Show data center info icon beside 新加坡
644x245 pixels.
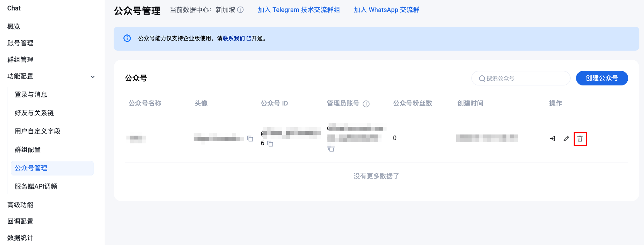pyautogui.click(x=240, y=10)
